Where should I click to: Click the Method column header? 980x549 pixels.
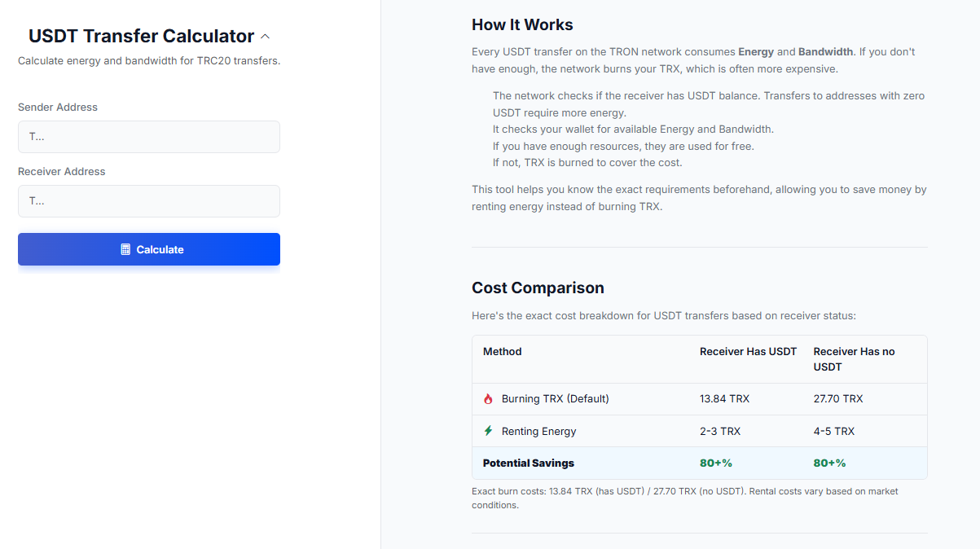[x=502, y=352]
